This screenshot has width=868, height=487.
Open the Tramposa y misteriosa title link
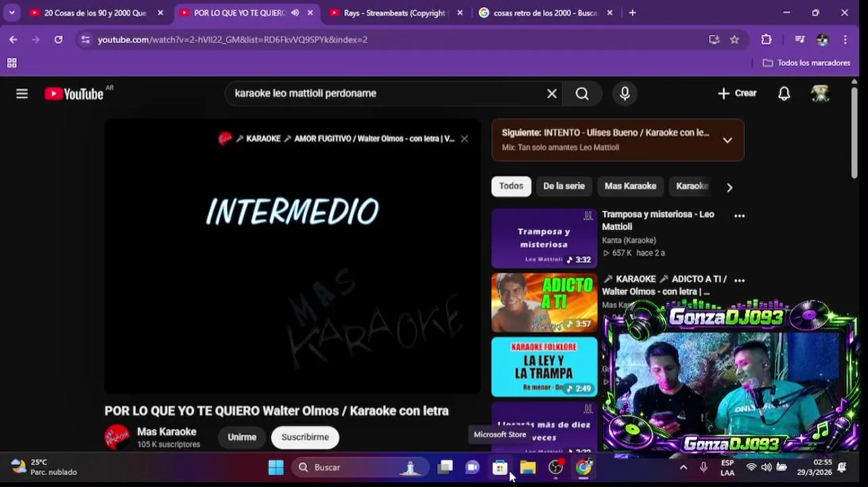coord(658,221)
